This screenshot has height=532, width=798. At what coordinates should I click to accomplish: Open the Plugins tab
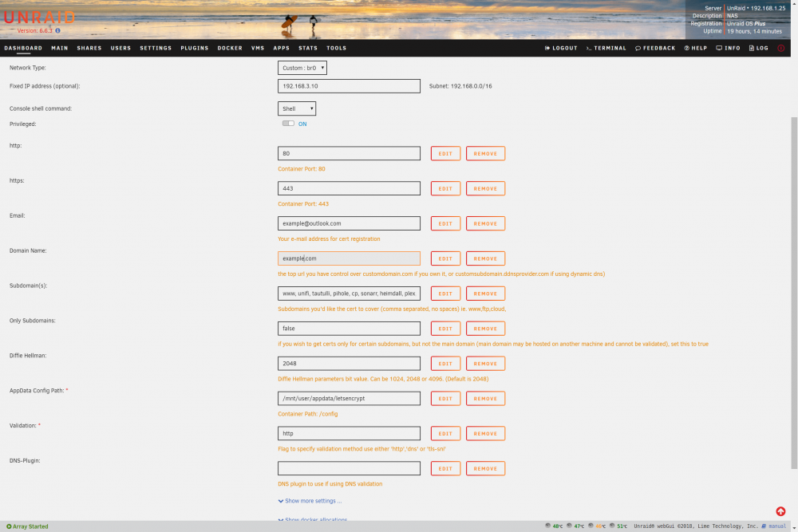coord(195,48)
